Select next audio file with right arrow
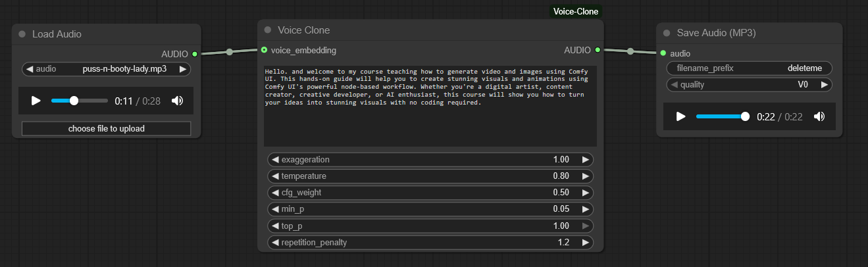This screenshot has height=267, width=868. tap(183, 68)
